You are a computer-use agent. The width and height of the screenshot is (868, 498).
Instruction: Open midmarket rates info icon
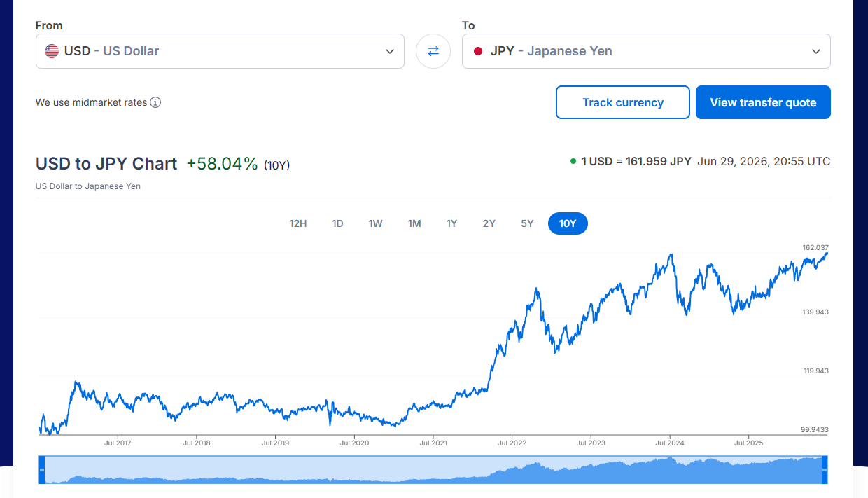pos(155,102)
